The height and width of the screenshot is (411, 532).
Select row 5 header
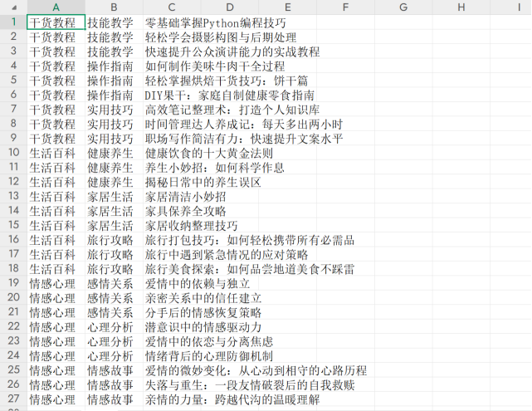(x=13, y=80)
